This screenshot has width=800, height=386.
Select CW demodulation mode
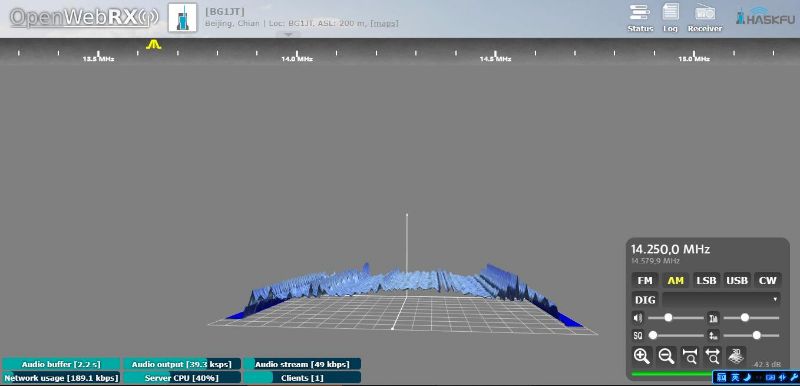click(767, 280)
